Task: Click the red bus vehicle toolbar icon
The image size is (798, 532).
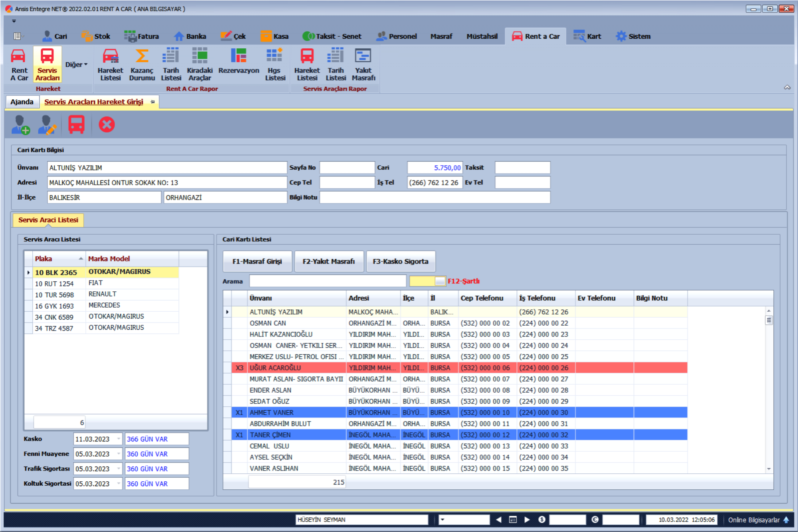Action: click(x=76, y=125)
